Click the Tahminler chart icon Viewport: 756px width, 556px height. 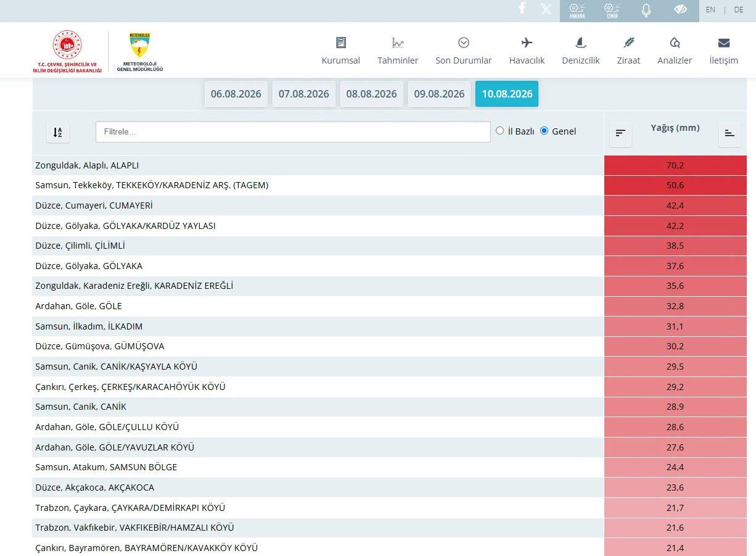point(398,43)
